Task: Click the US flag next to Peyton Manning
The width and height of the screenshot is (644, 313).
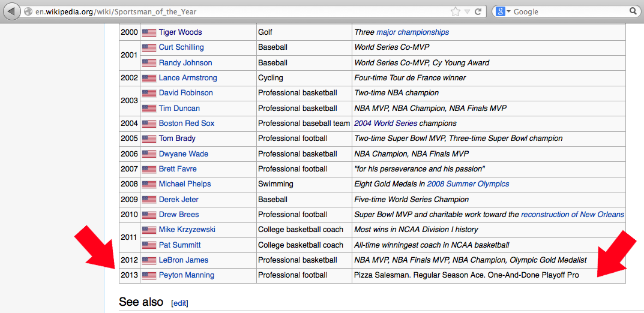Action: coord(149,275)
